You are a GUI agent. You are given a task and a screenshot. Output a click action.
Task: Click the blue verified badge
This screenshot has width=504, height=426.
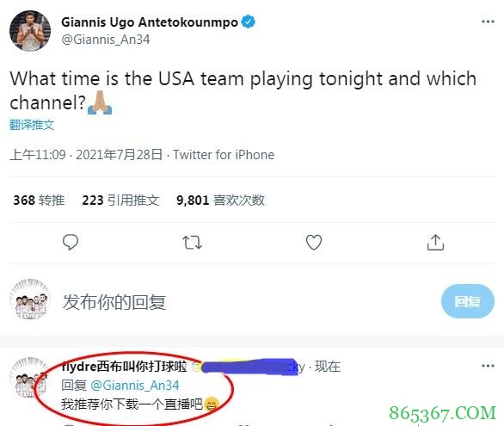pos(249,22)
